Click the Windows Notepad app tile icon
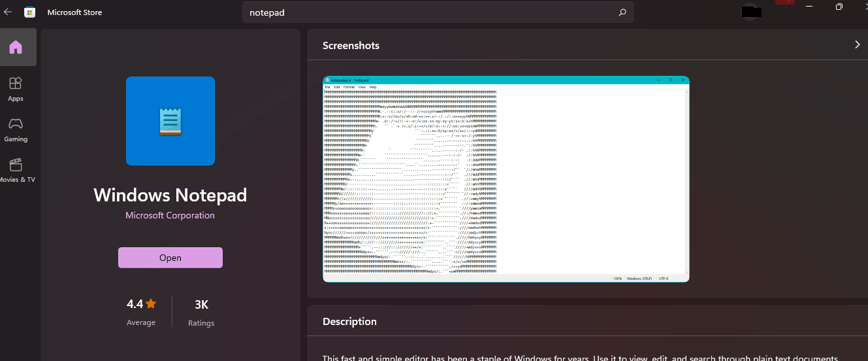The image size is (868, 361). [170, 121]
